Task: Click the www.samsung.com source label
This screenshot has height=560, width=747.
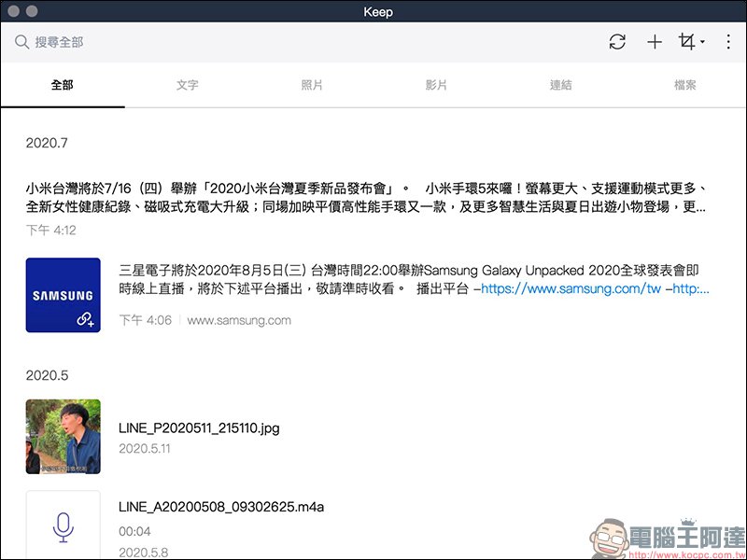Action: tap(239, 320)
